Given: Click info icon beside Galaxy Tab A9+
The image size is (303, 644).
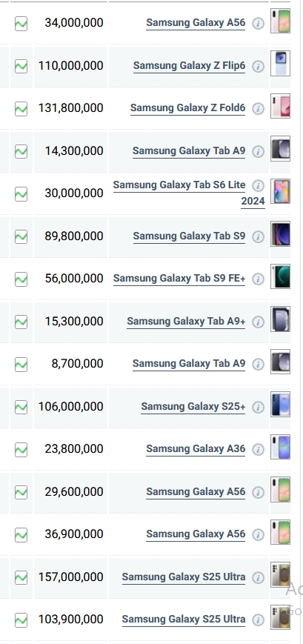Looking at the screenshot, I should [258, 322].
